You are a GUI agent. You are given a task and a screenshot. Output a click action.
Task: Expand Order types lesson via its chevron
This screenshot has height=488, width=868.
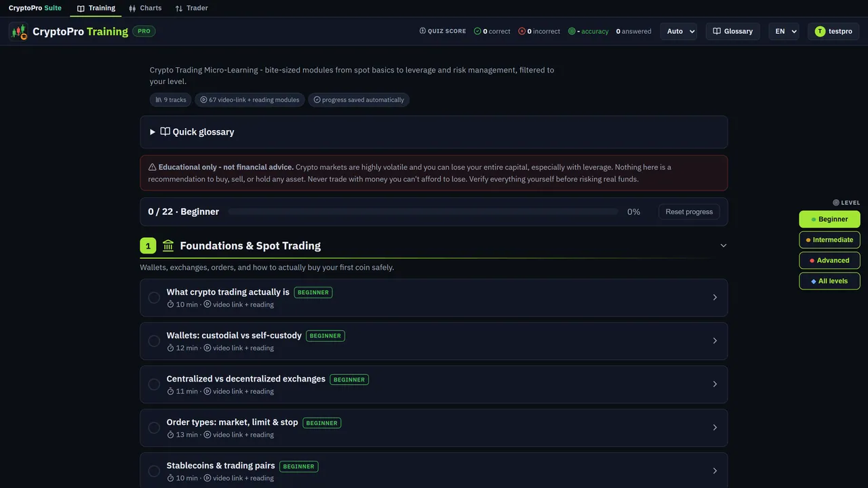pyautogui.click(x=715, y=428)
